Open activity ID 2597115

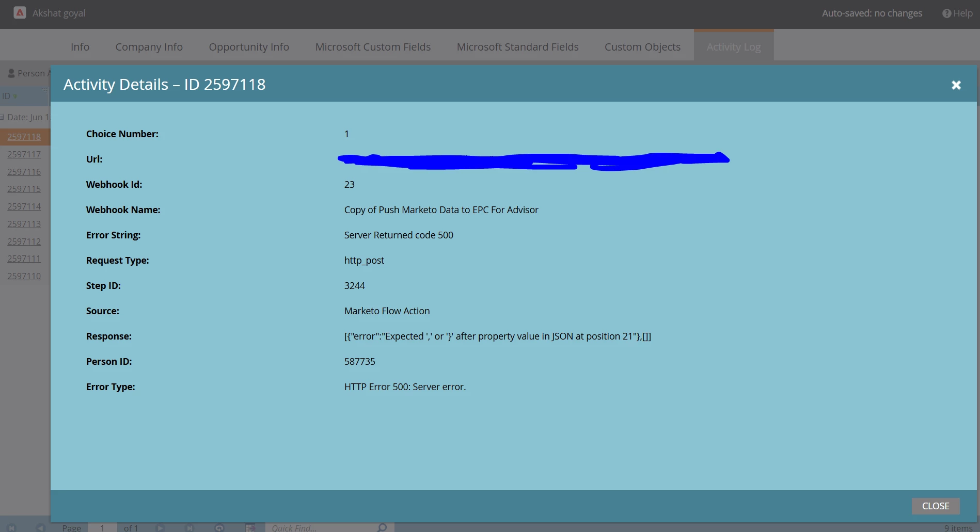[24, 189]
